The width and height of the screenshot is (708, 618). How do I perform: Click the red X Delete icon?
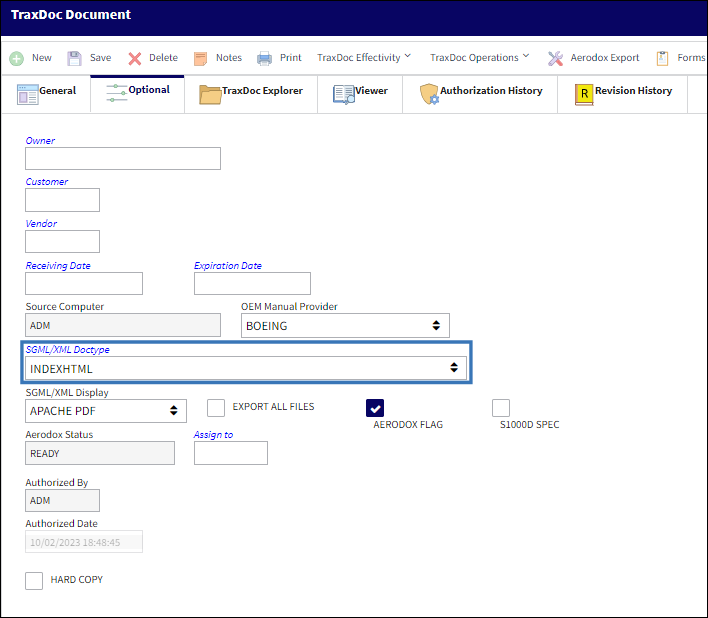135,59
